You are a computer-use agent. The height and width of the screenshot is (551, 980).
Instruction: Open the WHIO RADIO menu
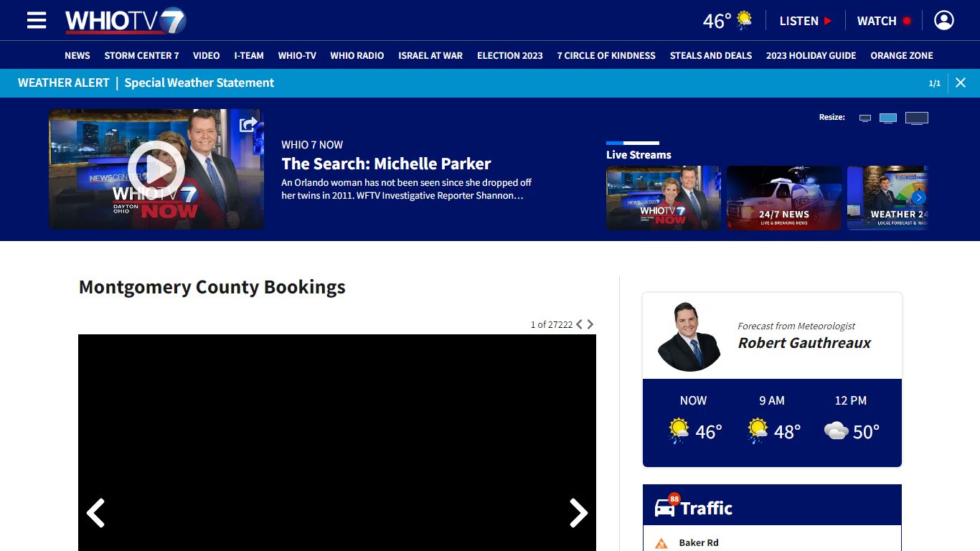pos(357,55)
